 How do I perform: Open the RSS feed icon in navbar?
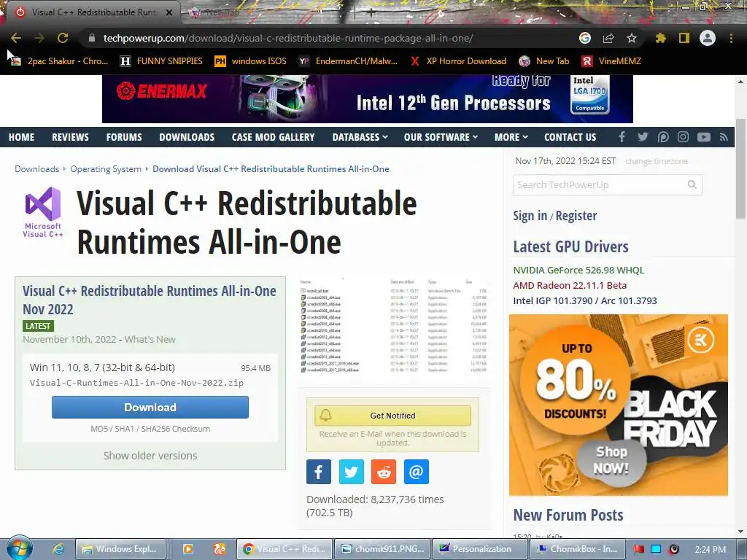(x=724, y=137)
